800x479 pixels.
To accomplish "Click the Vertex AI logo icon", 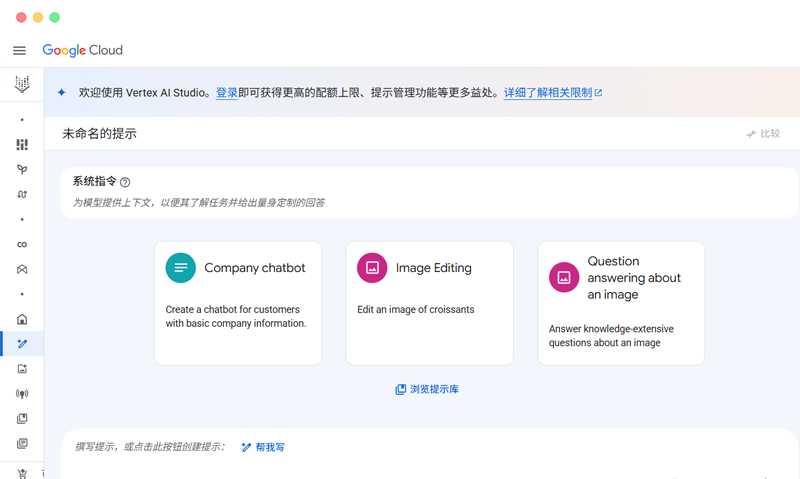I will (22, 85).
